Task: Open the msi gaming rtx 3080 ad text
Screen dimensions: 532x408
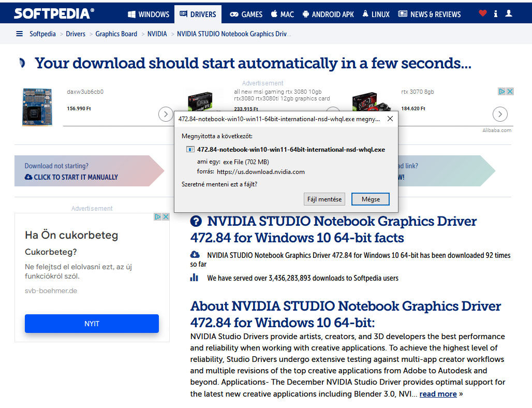Action: click(x=282, y=95)
